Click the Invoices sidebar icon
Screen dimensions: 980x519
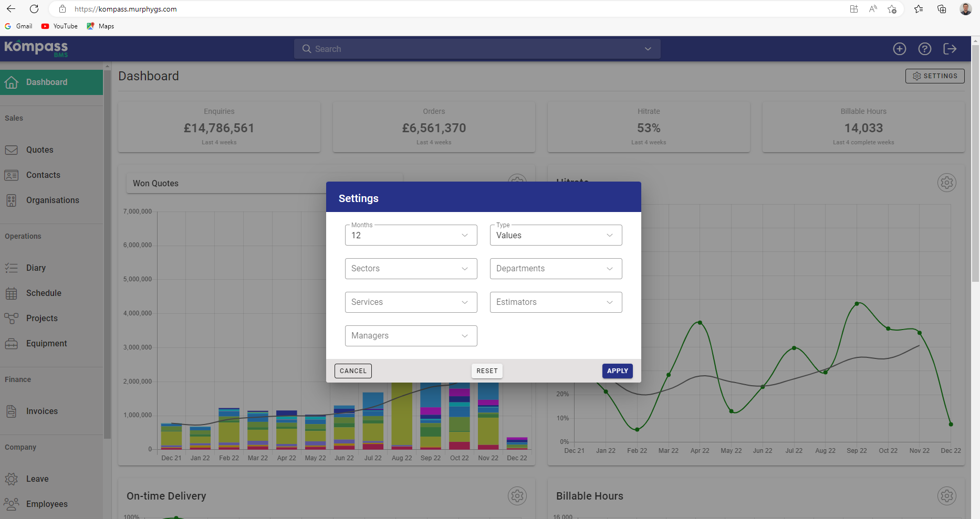tap(11, 411)
